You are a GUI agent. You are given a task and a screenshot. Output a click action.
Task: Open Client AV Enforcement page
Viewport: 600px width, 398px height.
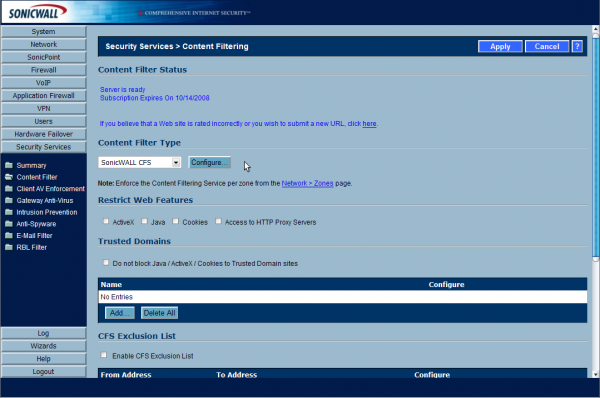(51, 189)
